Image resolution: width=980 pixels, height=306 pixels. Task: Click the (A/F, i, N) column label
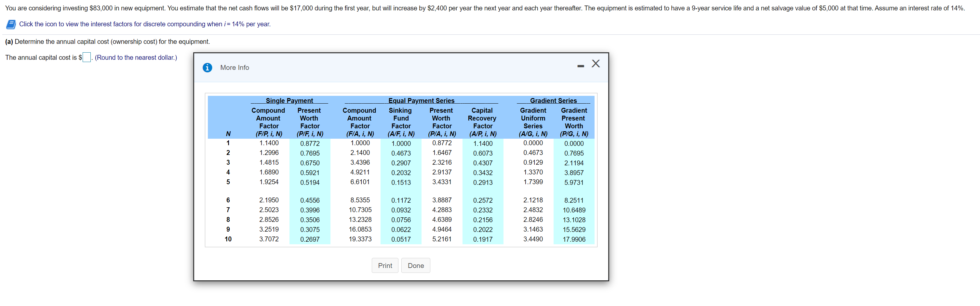[x=401, y=134]
